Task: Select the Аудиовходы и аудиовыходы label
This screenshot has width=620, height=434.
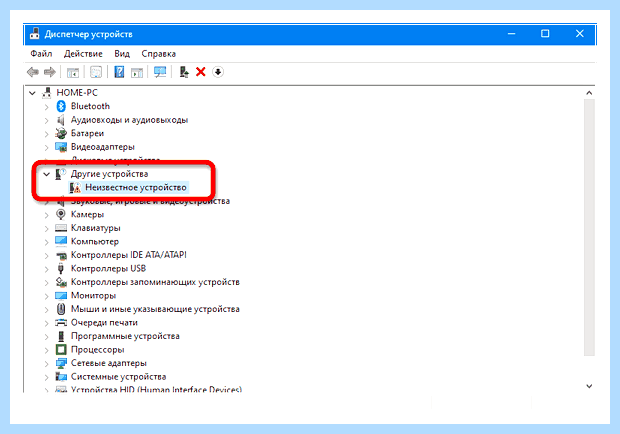Action: click(x=129, y=120)
